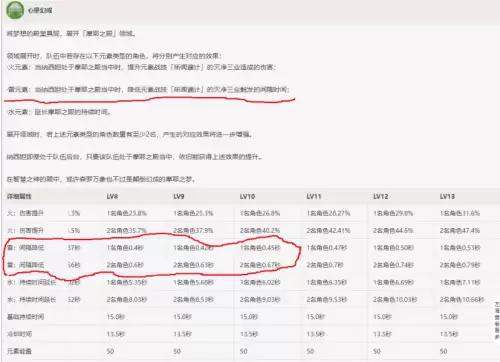Click the vertical swipe-for-more hint at right edge

497,321
